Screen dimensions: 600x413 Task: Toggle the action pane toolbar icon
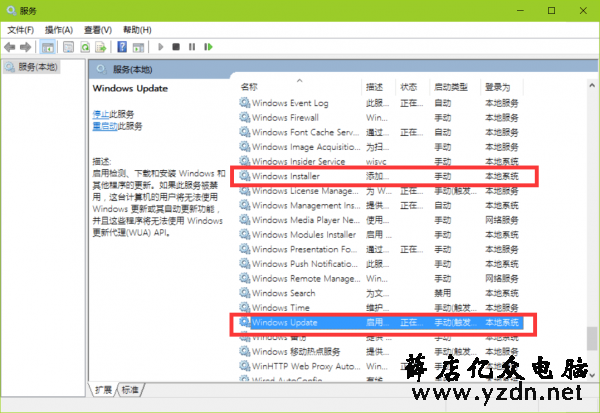(138, 47)
